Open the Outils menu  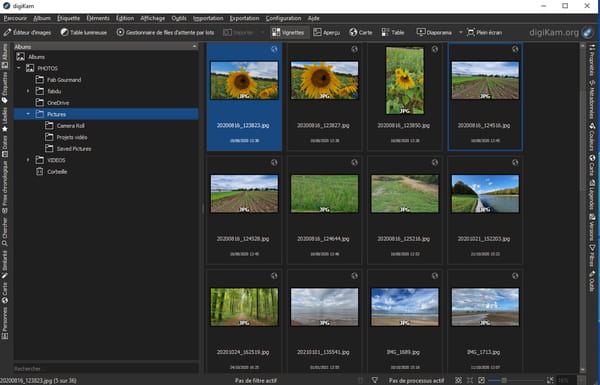[x=179, y=18]
